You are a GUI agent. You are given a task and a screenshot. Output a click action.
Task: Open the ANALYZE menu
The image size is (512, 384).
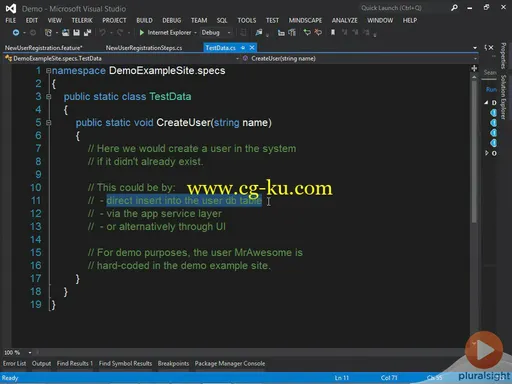coord(345,20)
